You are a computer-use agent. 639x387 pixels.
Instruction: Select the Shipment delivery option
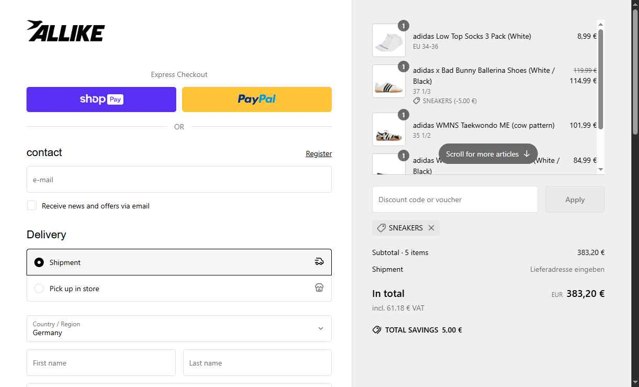(179, 262)
